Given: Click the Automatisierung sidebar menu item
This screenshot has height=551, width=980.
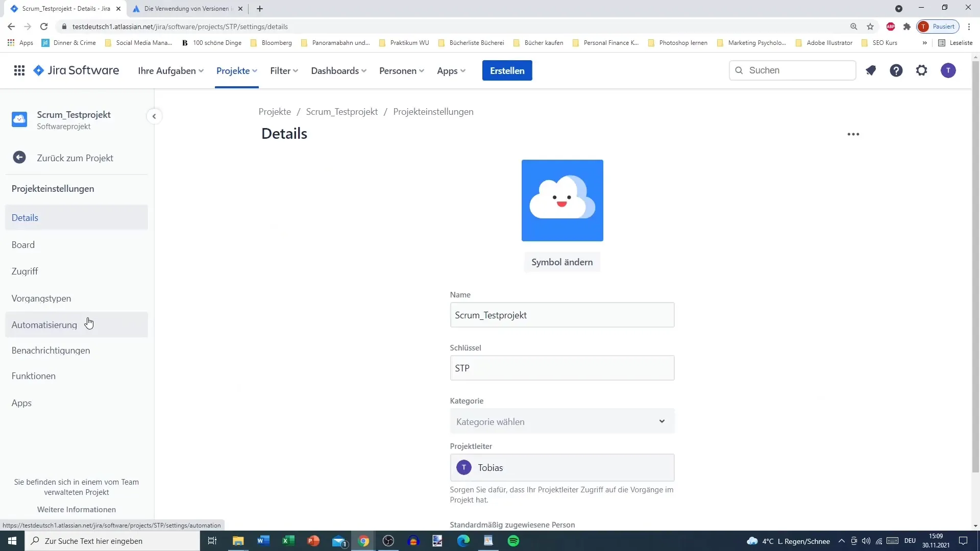Looking at the screenshot, I should (44, 325).
